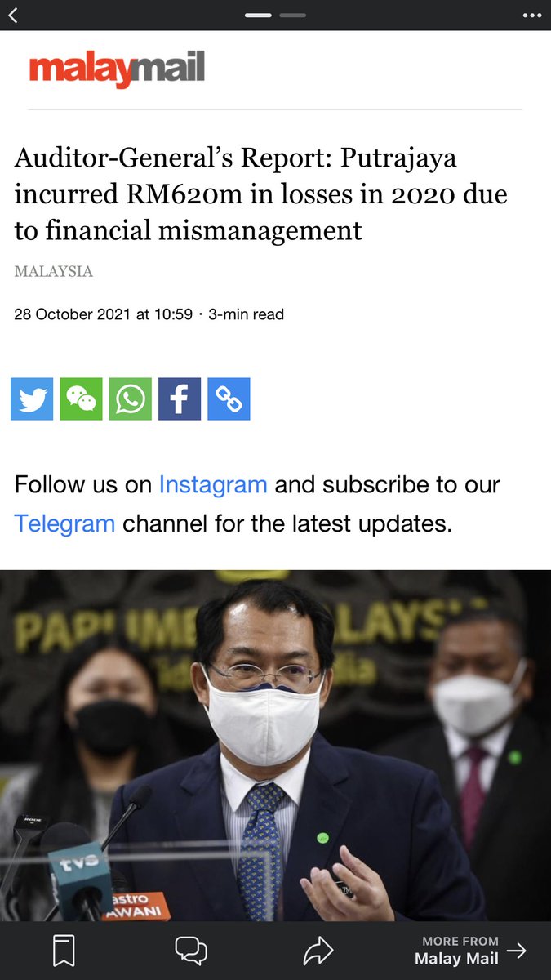Open the comments bubble icon

coord(191,951)
